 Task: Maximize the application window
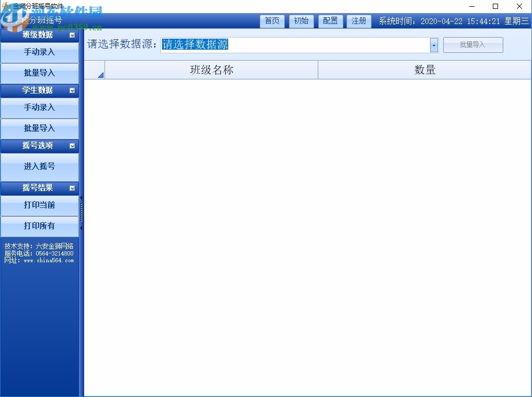coord(495,6)
